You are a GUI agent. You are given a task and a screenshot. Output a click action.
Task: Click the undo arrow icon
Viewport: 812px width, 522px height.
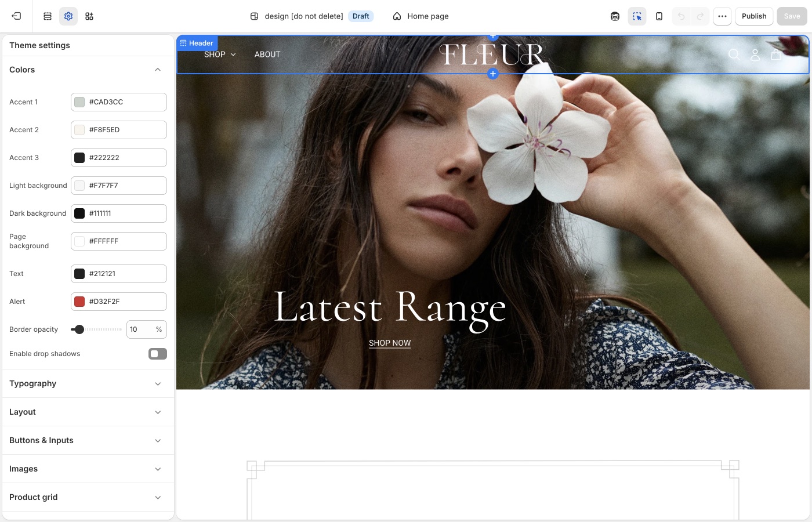pos(681,16)
